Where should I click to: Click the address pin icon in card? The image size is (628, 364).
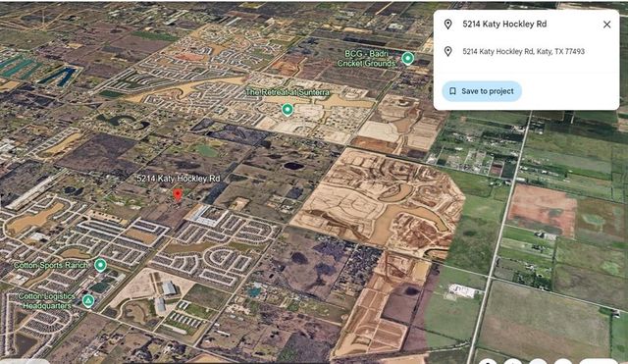click(448, 51)
